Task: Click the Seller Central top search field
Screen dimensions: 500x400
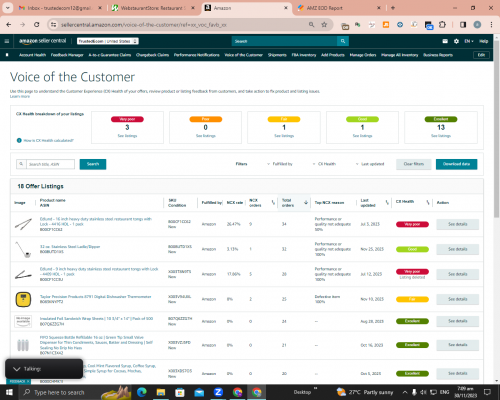Action: coord(284,41)
